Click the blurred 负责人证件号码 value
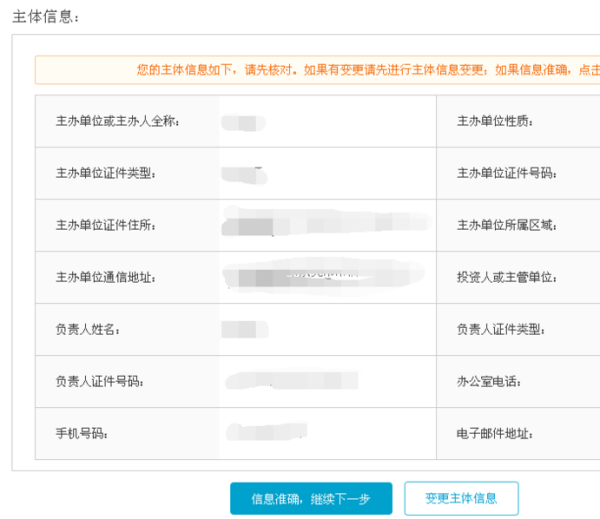The image size is (600, 519). pyautogui.click(x=291, y=381)
